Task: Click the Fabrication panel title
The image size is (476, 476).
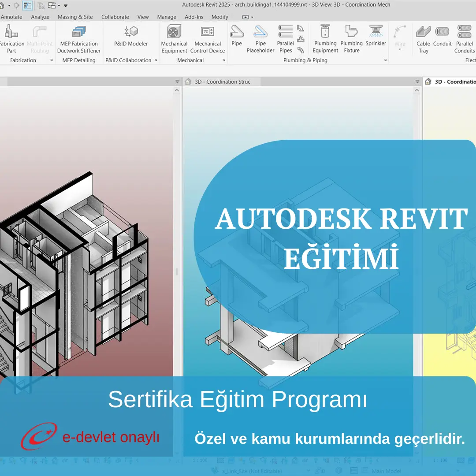Action: tap(23, 60)
